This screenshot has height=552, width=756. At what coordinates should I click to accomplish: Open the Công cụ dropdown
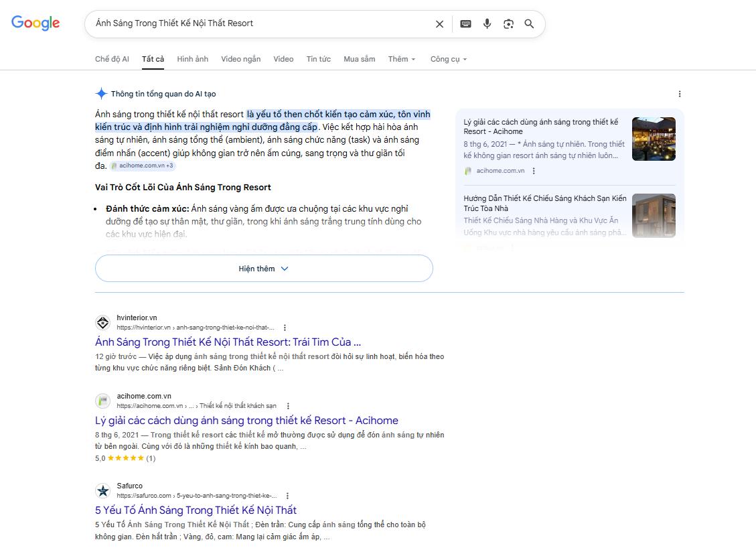[x=449, y=59]
